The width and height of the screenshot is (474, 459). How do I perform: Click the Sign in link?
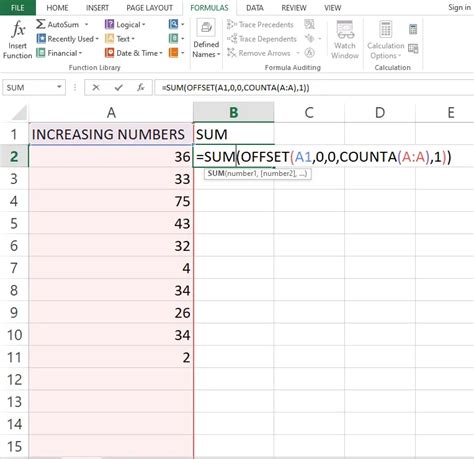[459, 7]
